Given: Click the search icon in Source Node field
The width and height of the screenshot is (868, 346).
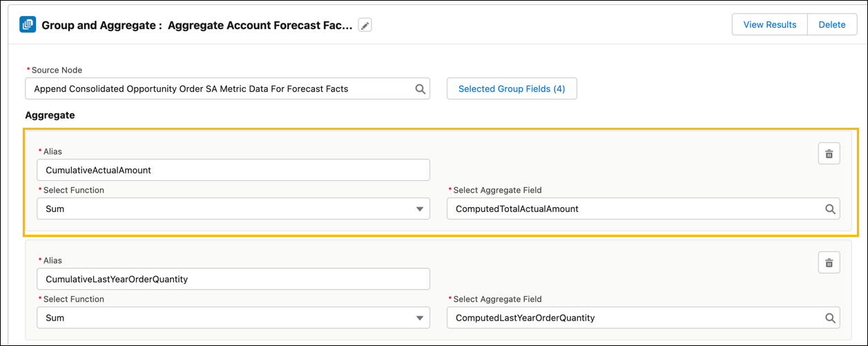Looking at the screenshot, I should click(x=420, y=89).
